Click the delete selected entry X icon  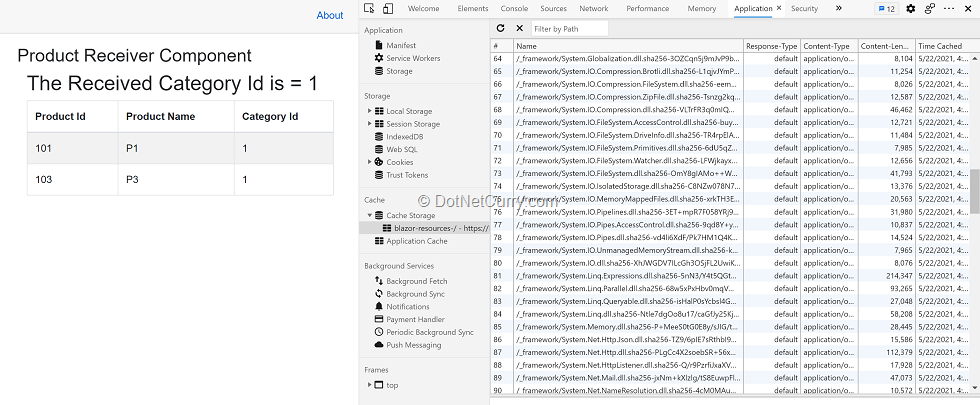[x=519, y=29]
